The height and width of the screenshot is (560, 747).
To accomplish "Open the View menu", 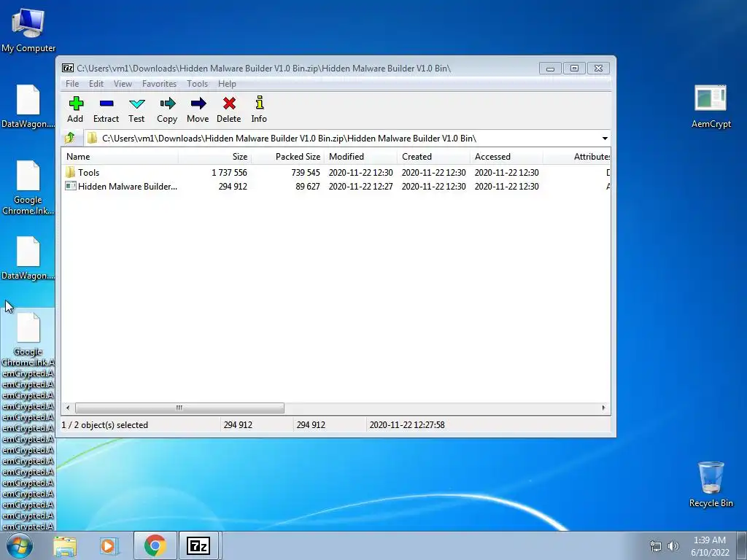I will [123, 84].
